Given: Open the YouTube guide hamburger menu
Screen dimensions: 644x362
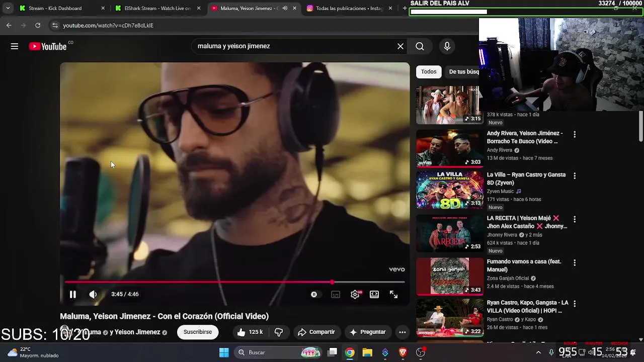Looking at the screenshot, I should click(x=15, y=46).
